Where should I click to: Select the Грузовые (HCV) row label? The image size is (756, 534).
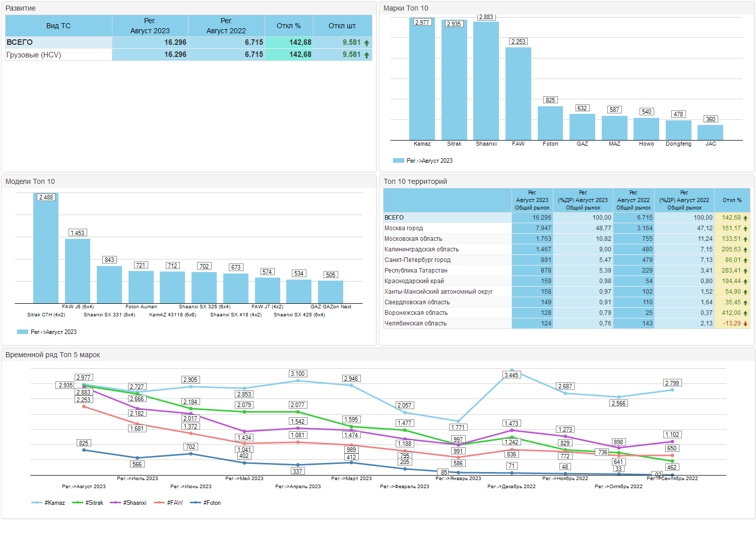(x=34, y=55)
